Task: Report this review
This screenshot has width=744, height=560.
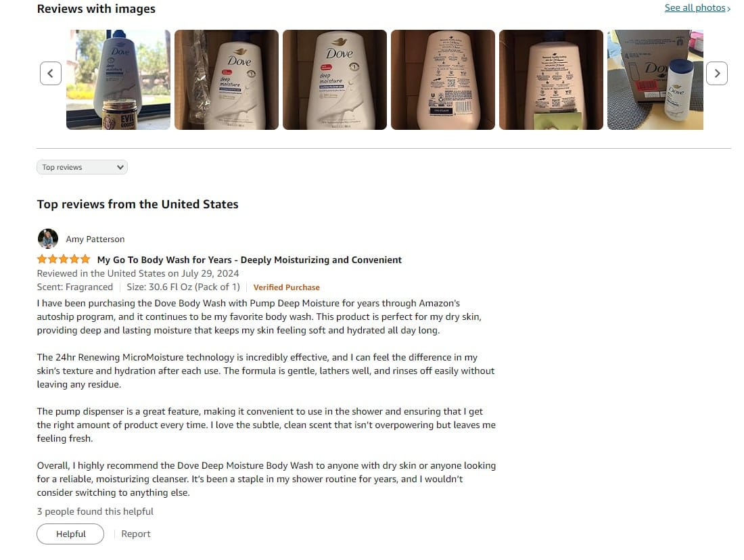Action: [136, 534]
